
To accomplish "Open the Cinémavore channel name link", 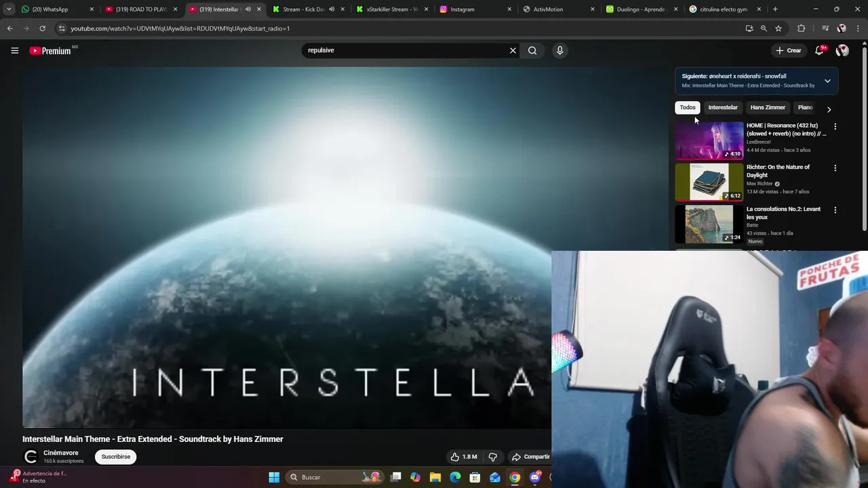I will click(61, 453).
